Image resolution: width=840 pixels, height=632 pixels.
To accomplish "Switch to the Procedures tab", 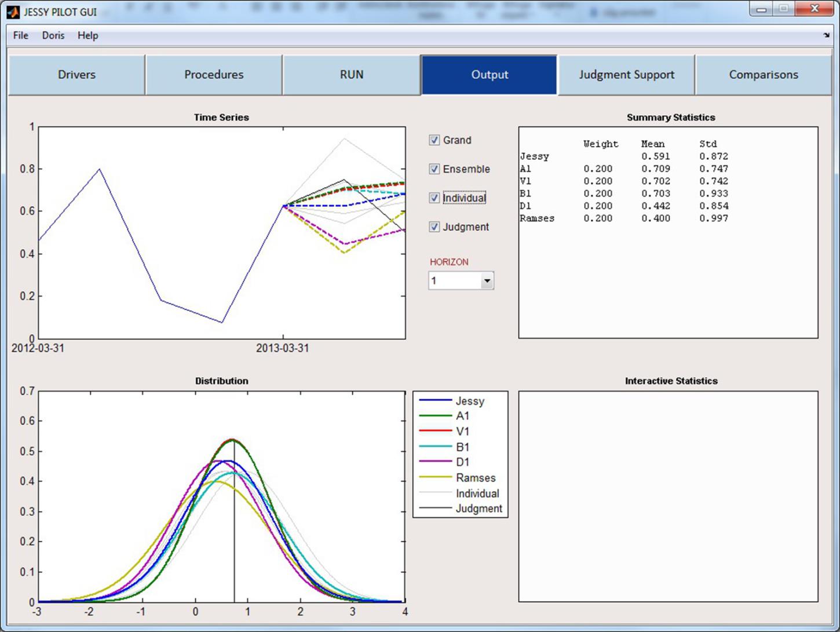I will coord(214,75).
